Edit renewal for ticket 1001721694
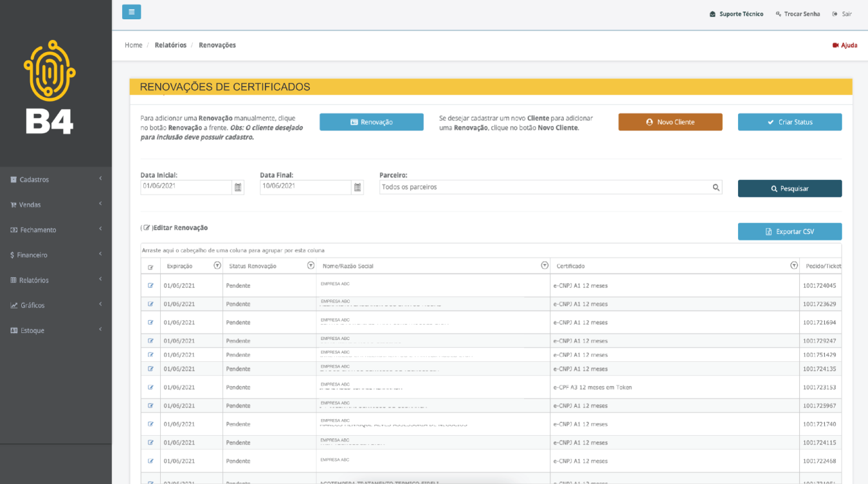This screenshot has height=484, width=868. [150, 322]
